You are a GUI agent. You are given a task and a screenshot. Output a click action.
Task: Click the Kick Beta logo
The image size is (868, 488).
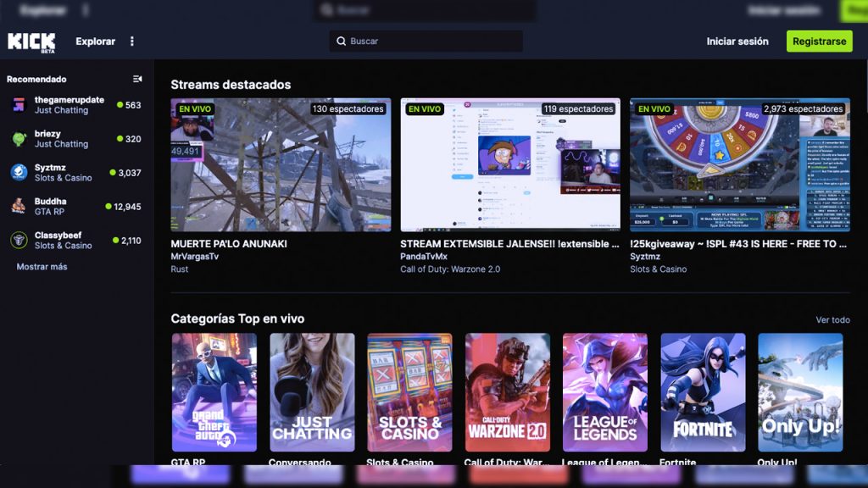click(31, 42)
